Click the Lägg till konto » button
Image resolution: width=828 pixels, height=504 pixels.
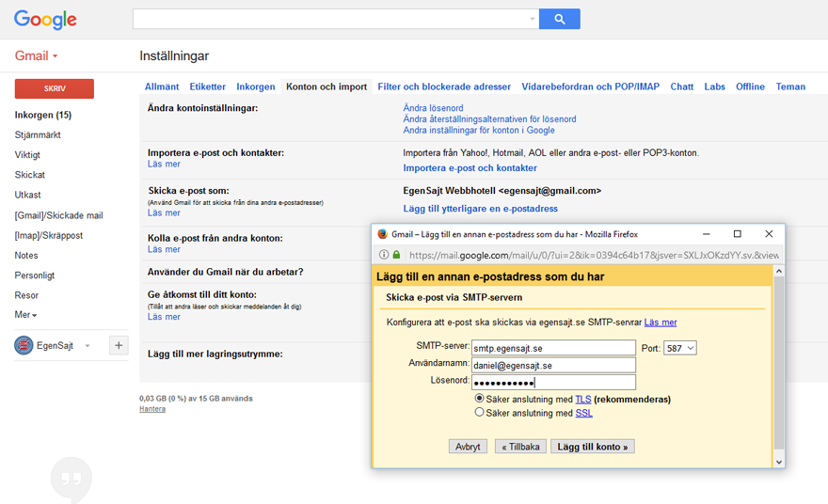pyautogui.click(x=593, y=447)
